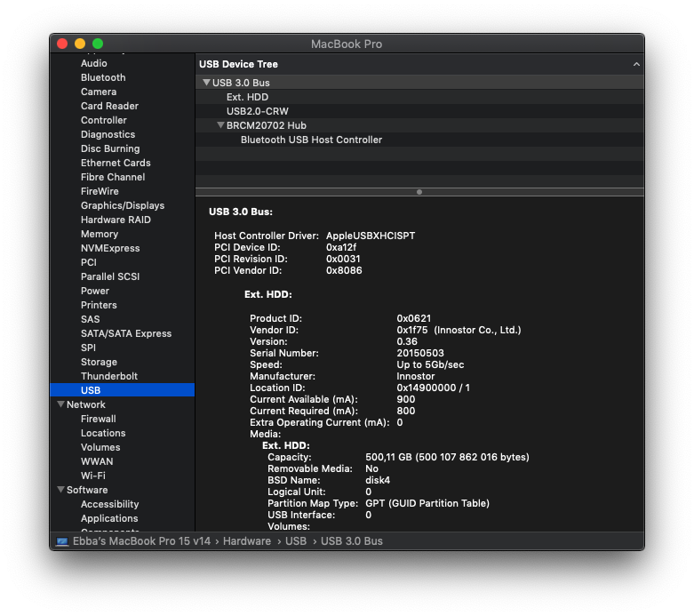This screenshot has height=616, width=694.
Task: Show Power information
Action: (95, 291)
